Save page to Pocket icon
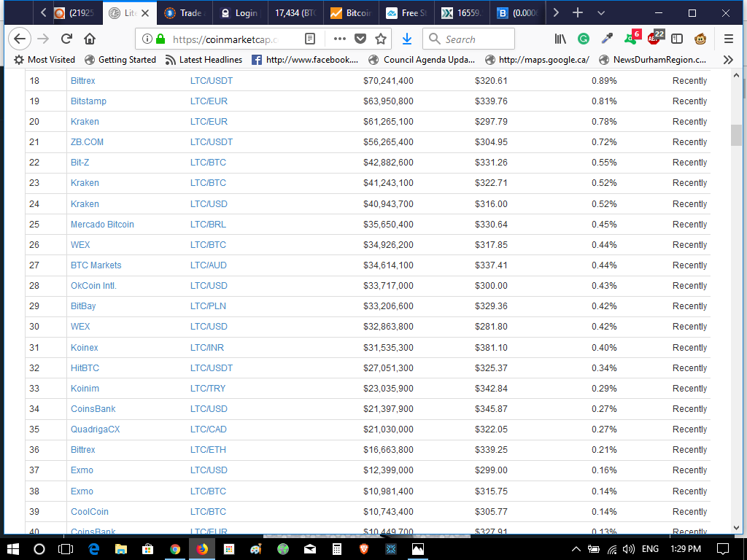747x560 pixels. pyautogui.click(x=360, y=39)
